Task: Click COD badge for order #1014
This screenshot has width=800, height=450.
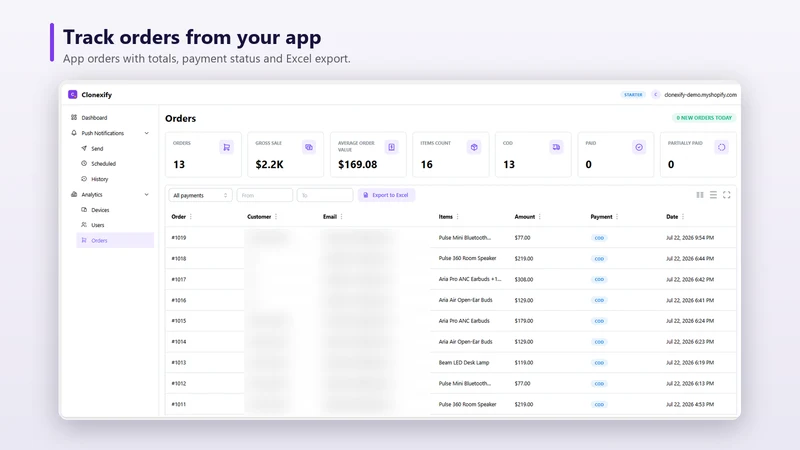Action: coord(599,342)
